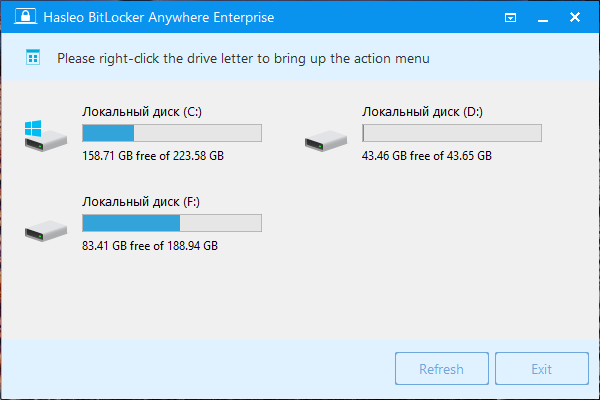Screen dimensions: 600x400
Task: Select the drive F: disk icon
Action: tap(44, 229)
